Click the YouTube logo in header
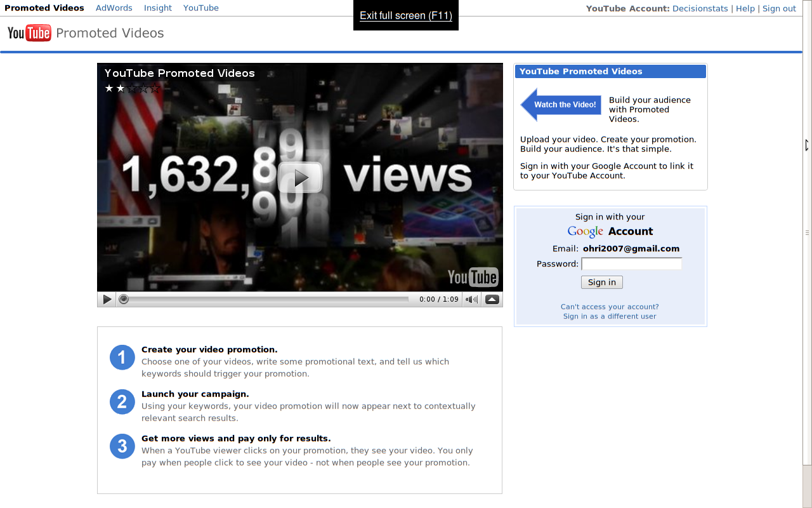 [29, 33]
